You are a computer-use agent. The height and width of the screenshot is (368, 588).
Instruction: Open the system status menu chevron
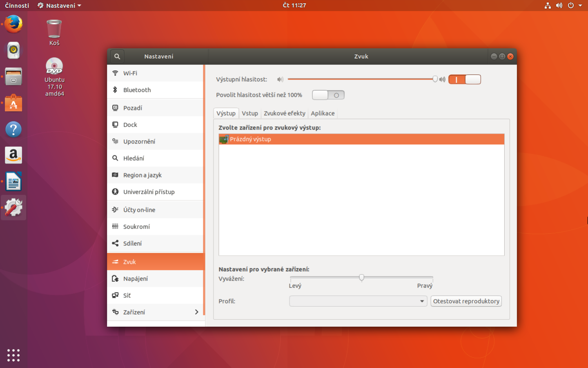click(580, 5)
